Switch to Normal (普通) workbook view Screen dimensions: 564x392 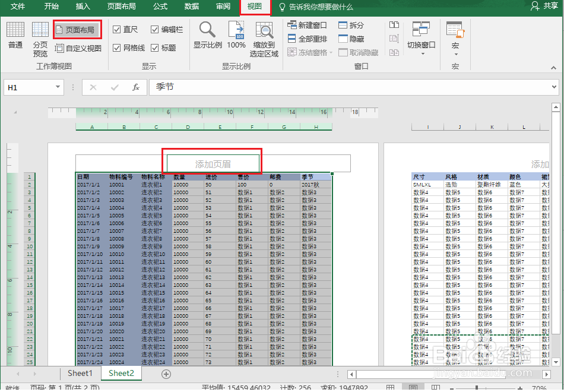15,35
